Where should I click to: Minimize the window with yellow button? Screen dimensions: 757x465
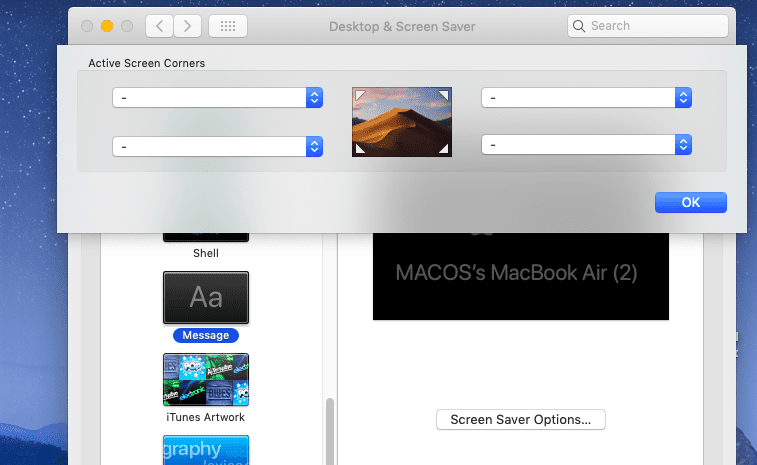coord(106,26)
